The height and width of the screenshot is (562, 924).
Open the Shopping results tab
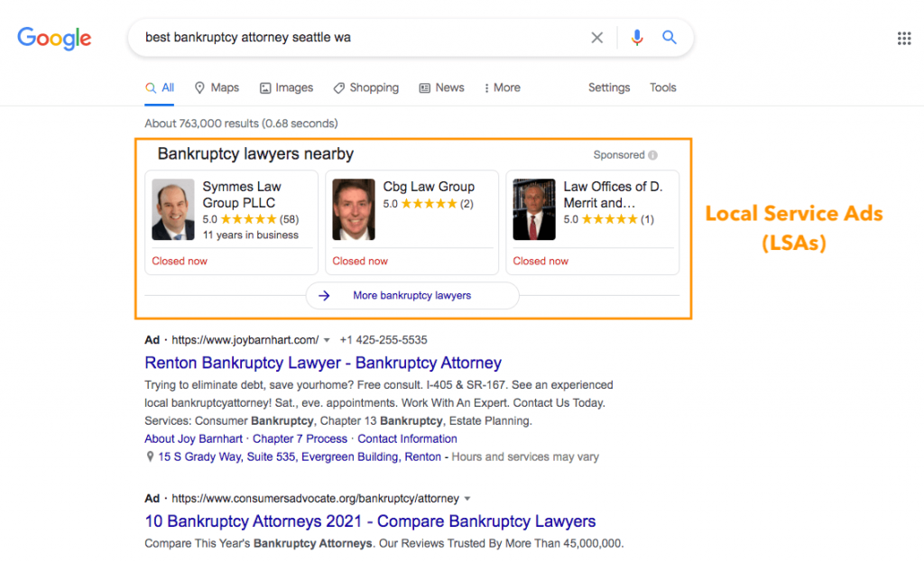pos(365,88)
